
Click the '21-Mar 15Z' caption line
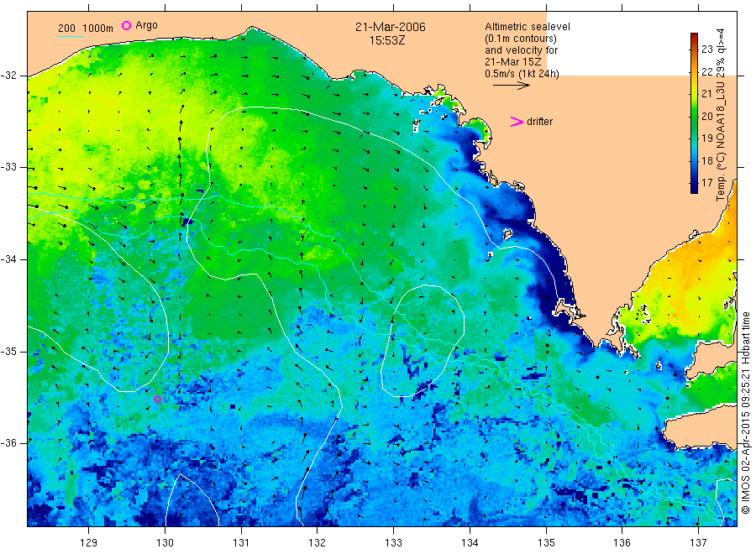pos(513,62)
